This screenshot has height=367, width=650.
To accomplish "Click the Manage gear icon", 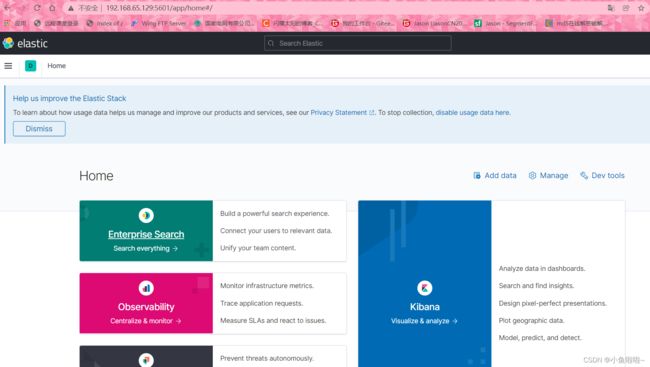I will point(532,175).
